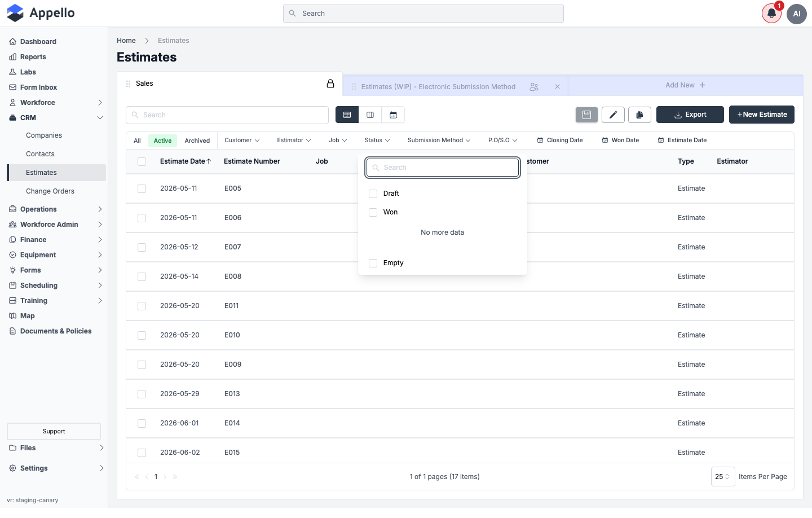Open the Customer filter dropdown
Image resolution: width=812 pixels, height=518 pixels.
242,141
